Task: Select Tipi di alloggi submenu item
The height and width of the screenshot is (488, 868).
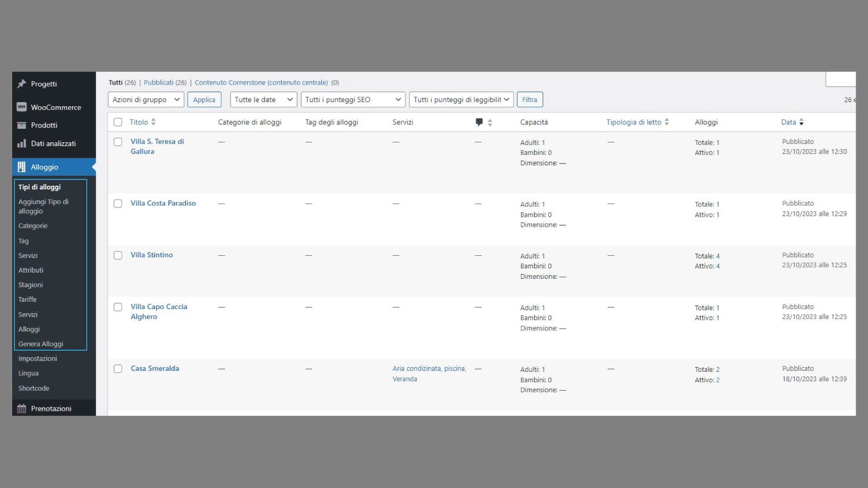Action: [x=40, y=187]
